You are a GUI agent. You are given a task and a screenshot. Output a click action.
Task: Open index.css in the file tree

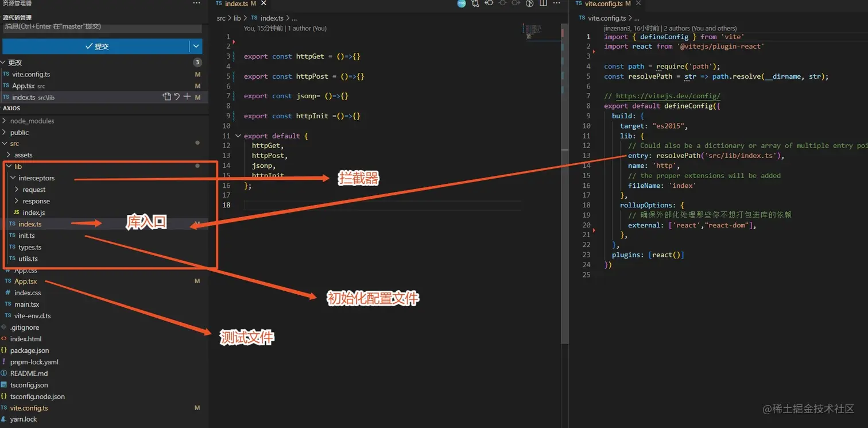28,293
